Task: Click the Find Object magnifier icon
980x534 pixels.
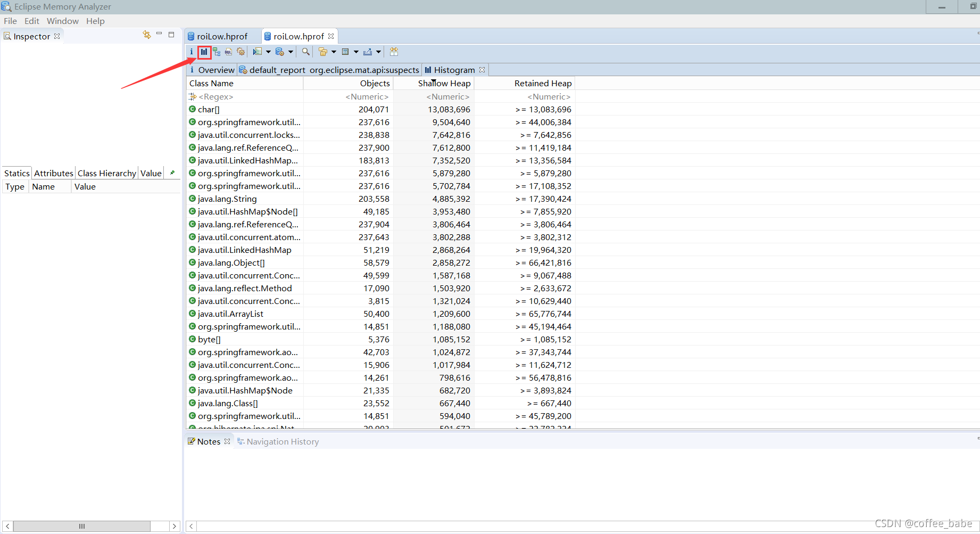Action: click(306, 52)
